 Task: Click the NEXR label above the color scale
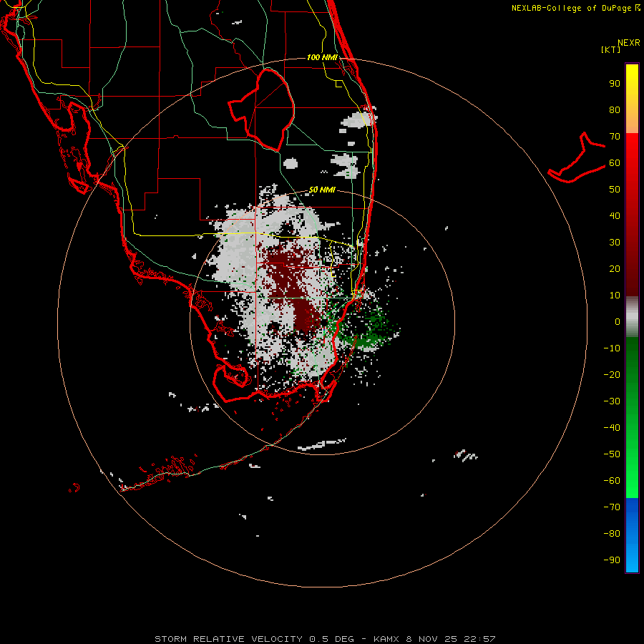[629, 43]
